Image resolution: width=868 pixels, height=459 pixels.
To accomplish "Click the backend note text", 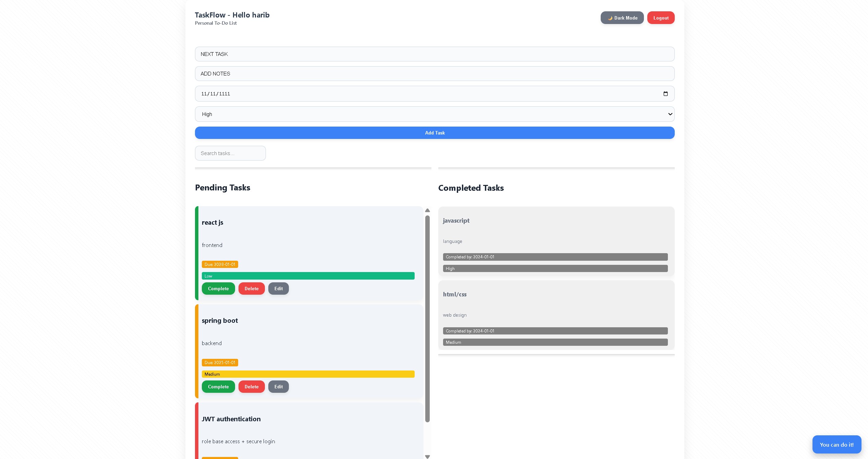I will [x=211, y=343].
